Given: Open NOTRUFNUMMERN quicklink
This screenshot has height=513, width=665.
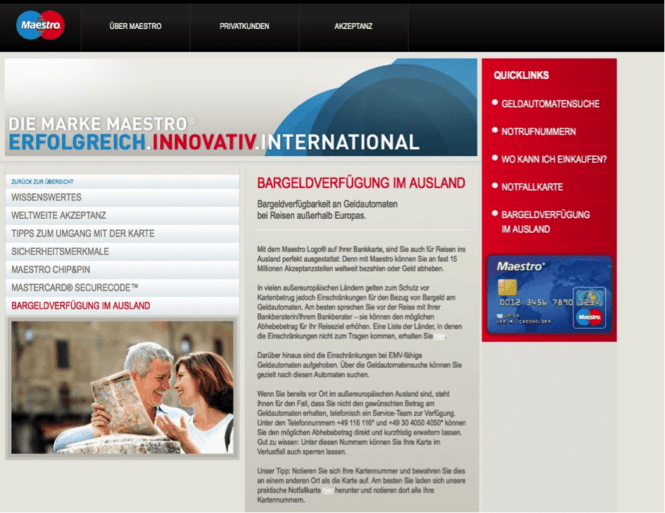Looking at the screenshot, I should point(539,132).
